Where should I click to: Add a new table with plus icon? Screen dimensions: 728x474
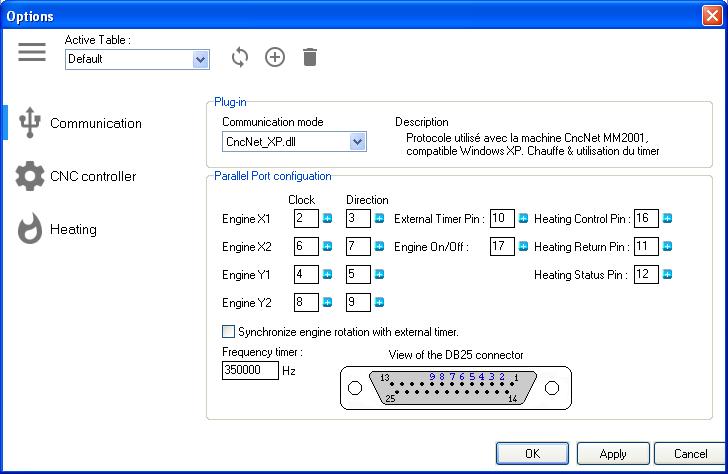click(x=275, y=57)
